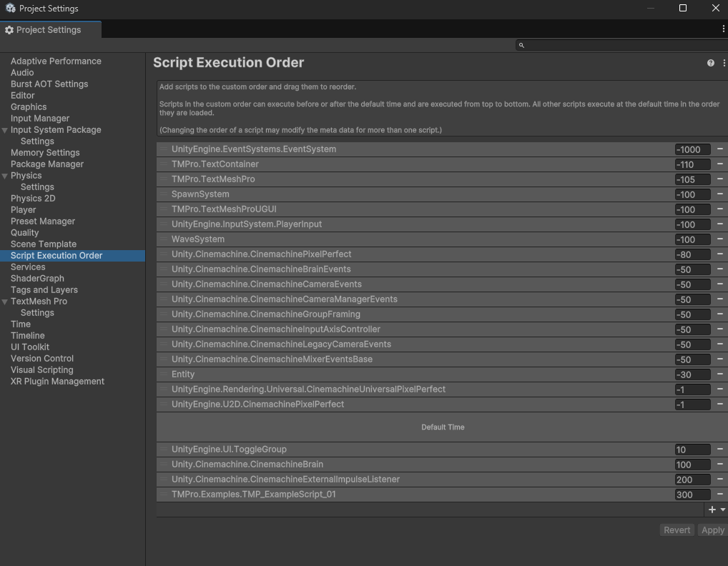Edit the TMPro.TextContainer order value -110
The image size is (728, 566).
pyautogui.click(x=692, y=164)
